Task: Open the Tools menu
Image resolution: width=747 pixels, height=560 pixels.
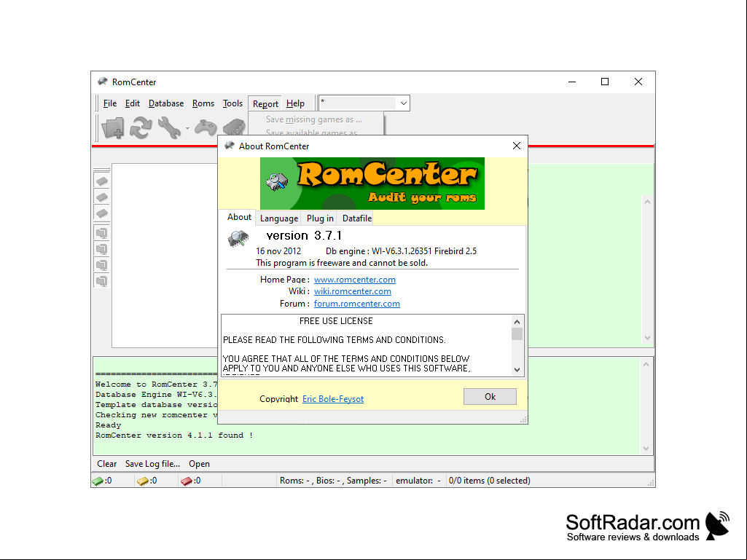Action: [x=233, y=103]
